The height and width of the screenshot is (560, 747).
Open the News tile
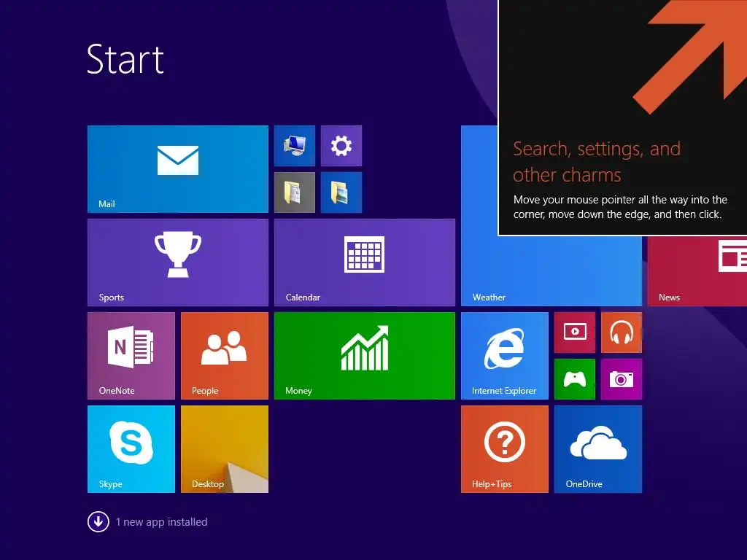click(697, 271)
